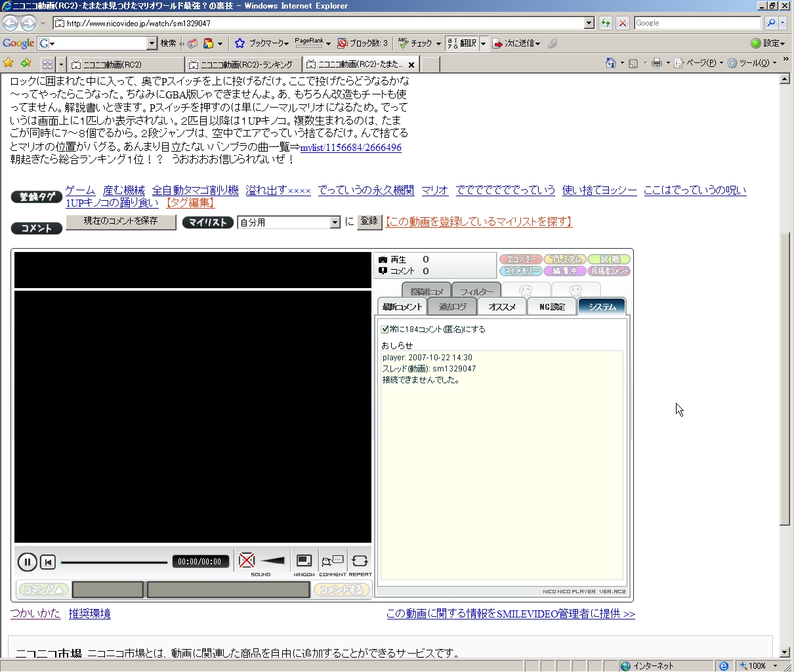Stop loading with the red X icon

click(x=623, y=23)
